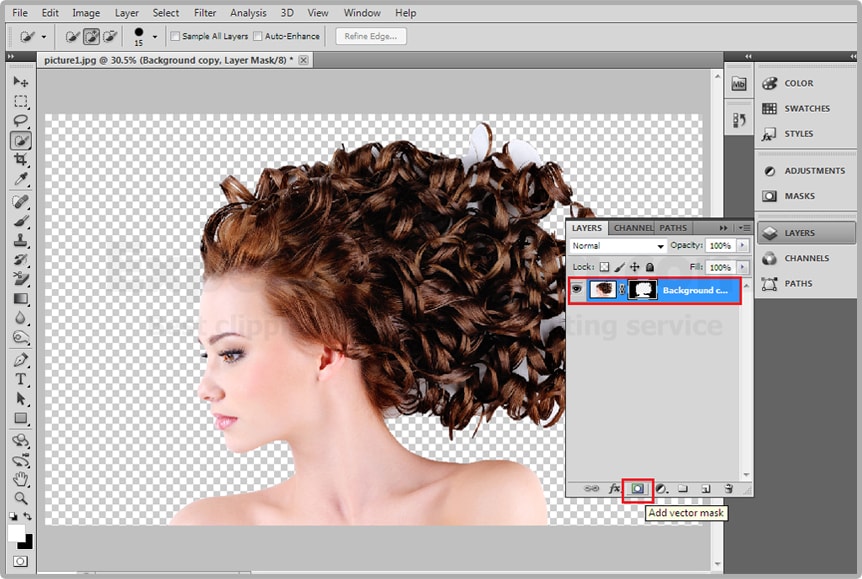Open the brush size picker dropdown
Viewport: 862px width, 579px height.
coord(154,37)
